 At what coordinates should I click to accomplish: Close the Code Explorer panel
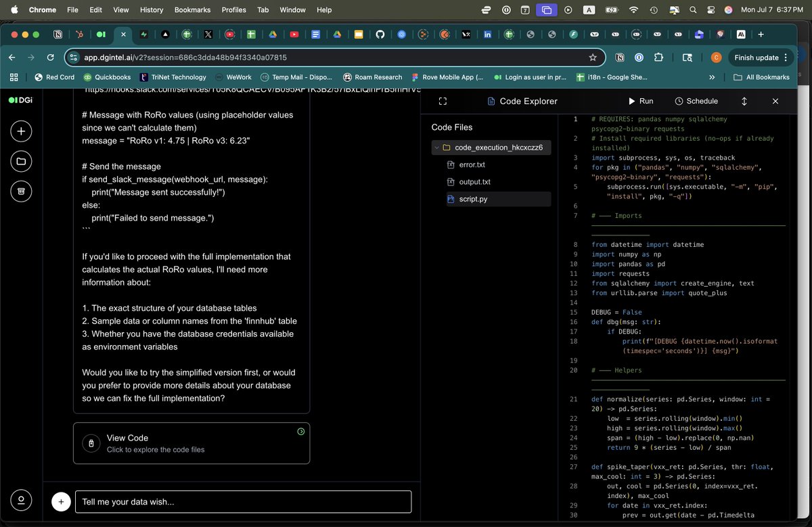pos(775,101)
